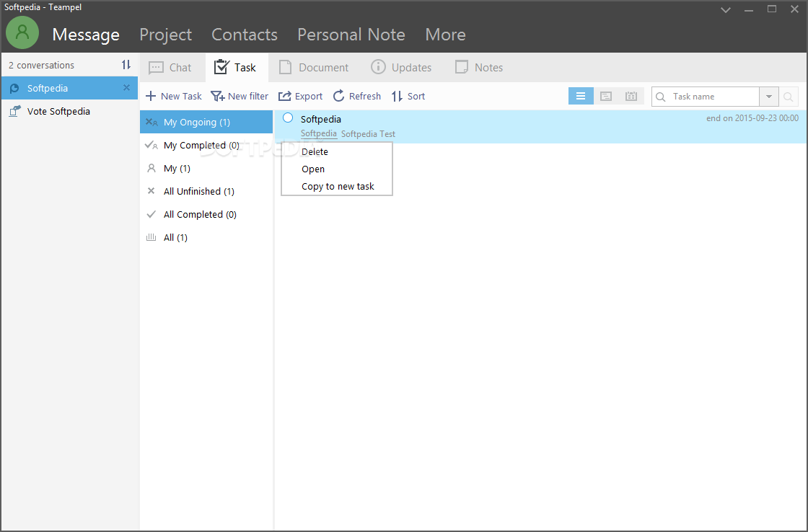Open the Notes tab
The width and height of the screenshot is (808, 532).
[x=479, y=68]
